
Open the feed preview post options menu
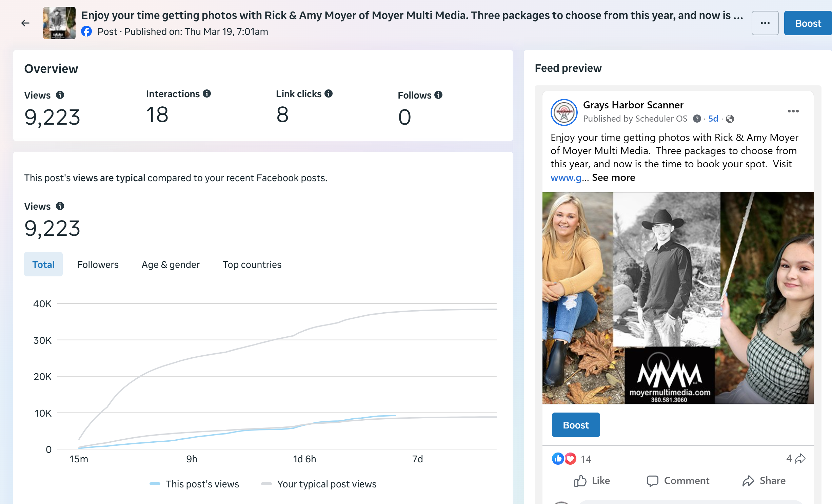pyautogui.click(x=793, y=111)
